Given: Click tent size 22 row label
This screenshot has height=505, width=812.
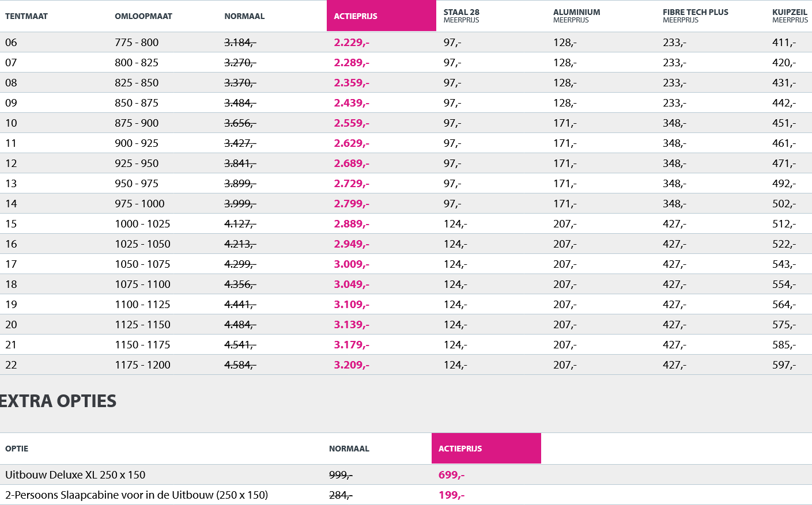Looking at the screenshot, I should click(x=12, y=365).
